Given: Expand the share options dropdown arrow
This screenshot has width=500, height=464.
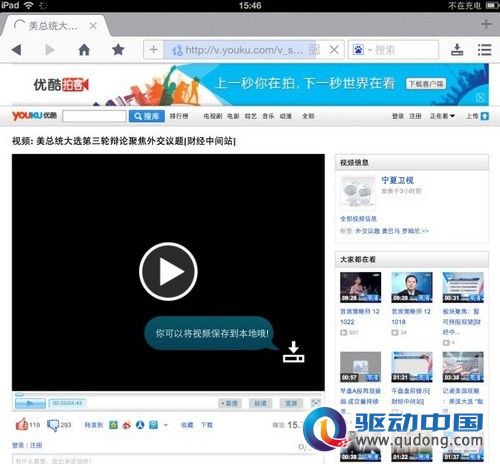Looking at the screenshot, I should point(166,425).
